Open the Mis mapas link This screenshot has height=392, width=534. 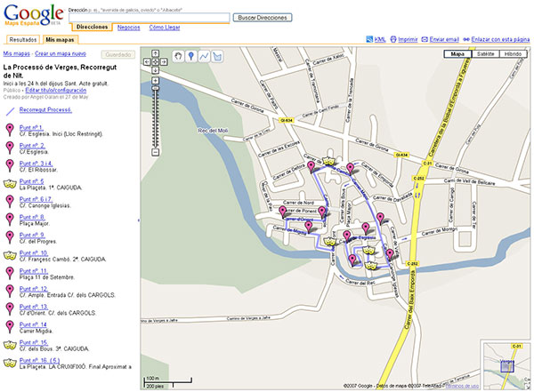[16, 53]
